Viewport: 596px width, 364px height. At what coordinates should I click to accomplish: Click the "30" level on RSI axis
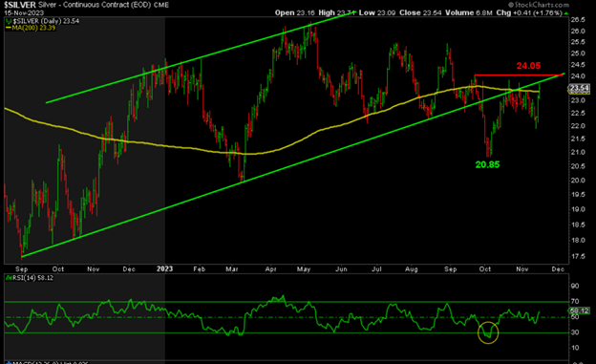575,332
